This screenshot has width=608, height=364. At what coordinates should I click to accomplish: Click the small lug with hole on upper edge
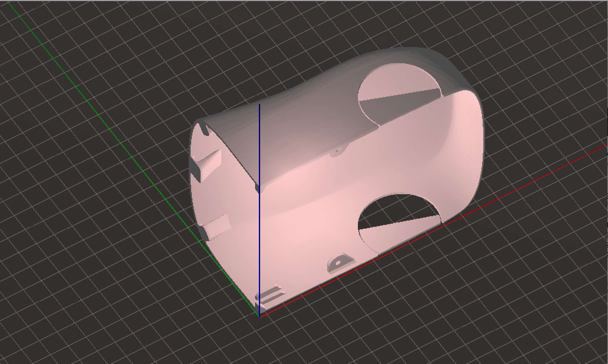coord(338,151)
